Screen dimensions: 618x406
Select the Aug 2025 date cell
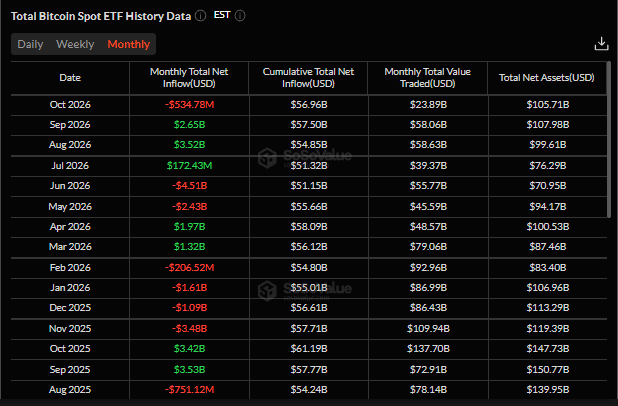(70, 390)
